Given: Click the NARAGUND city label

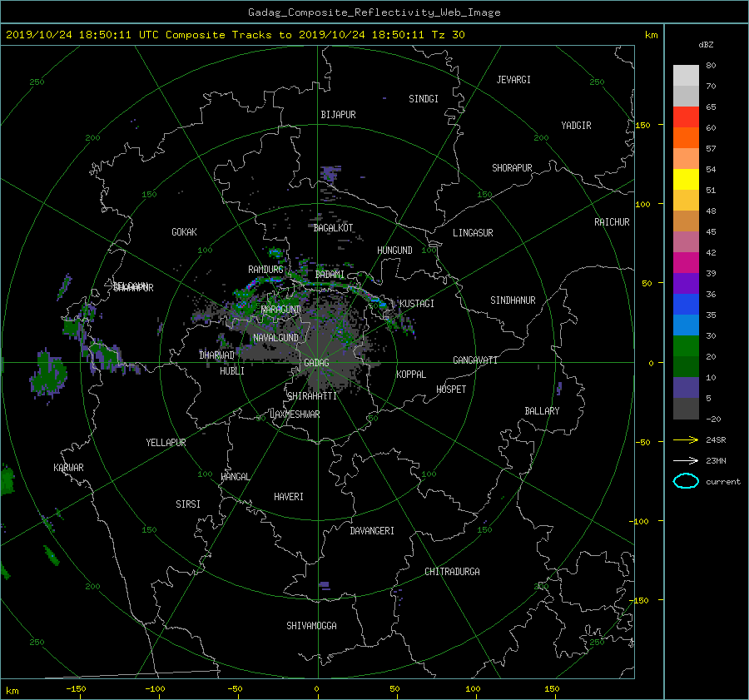Looking at the screenshot, I should coord(281,310).
